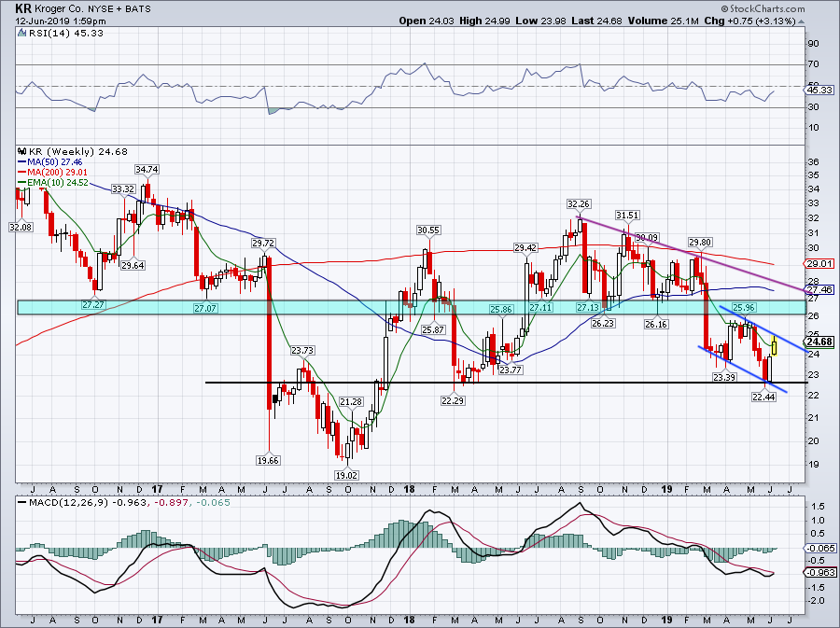The height and width of the screenshot is (628, 840).
Task: Click the KR (Weekly) 24.68 legend text
Action: 78,151
